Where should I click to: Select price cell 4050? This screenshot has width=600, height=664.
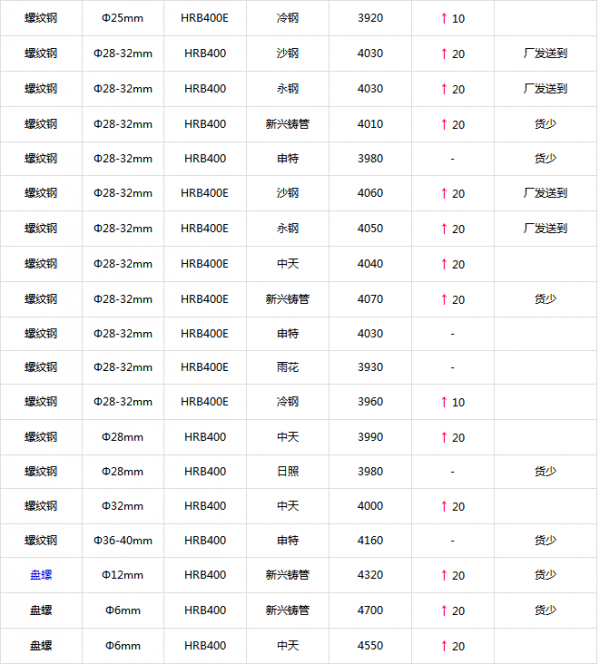tap(370, 228)
